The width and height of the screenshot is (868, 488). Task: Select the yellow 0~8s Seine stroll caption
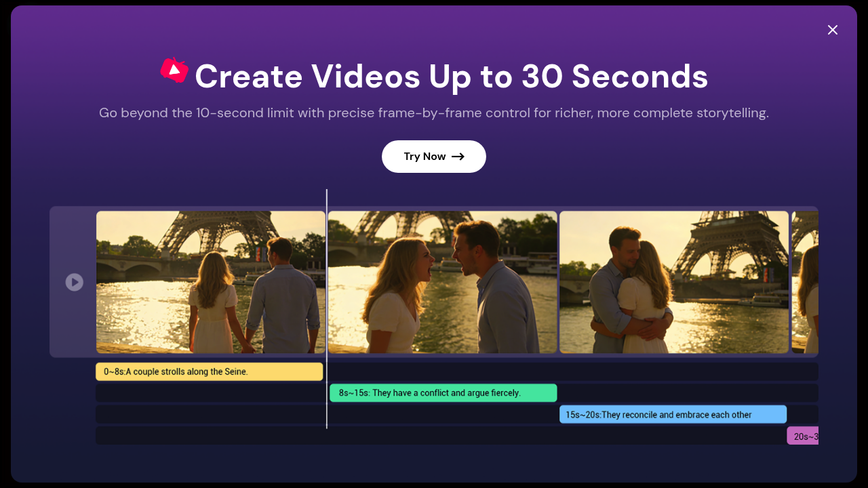pyautogui.click(x=209, y=371)
